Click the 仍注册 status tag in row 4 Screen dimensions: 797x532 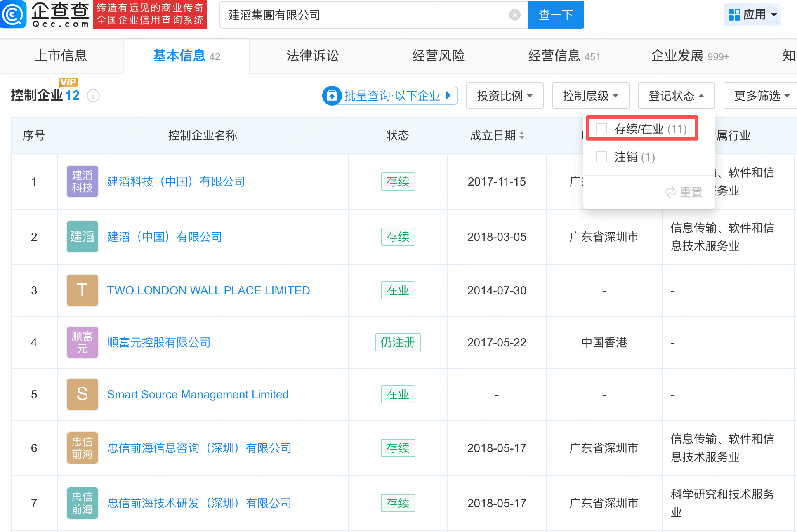[398, 342]
